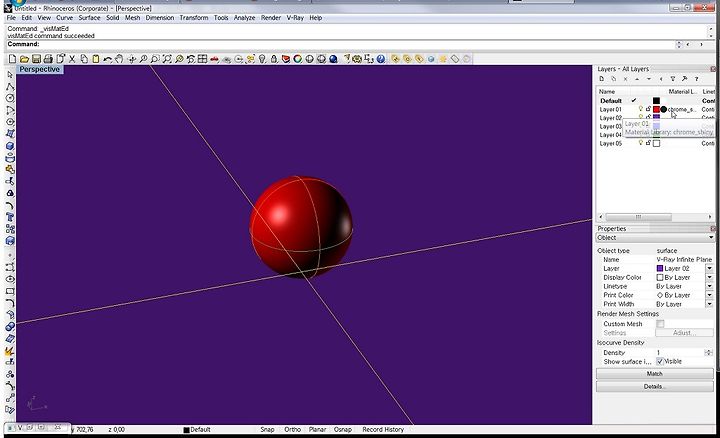Click the Layer 05 white color swatch
This screenshot has height=438, width=720.
656,143
